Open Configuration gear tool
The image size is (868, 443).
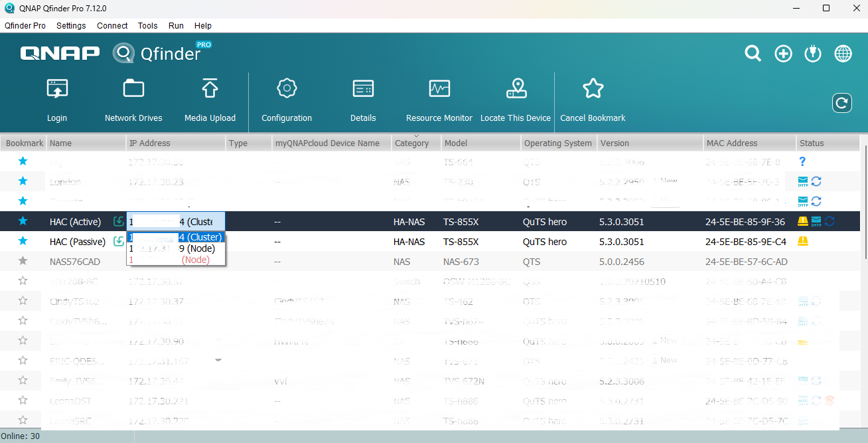click(287, 100)
